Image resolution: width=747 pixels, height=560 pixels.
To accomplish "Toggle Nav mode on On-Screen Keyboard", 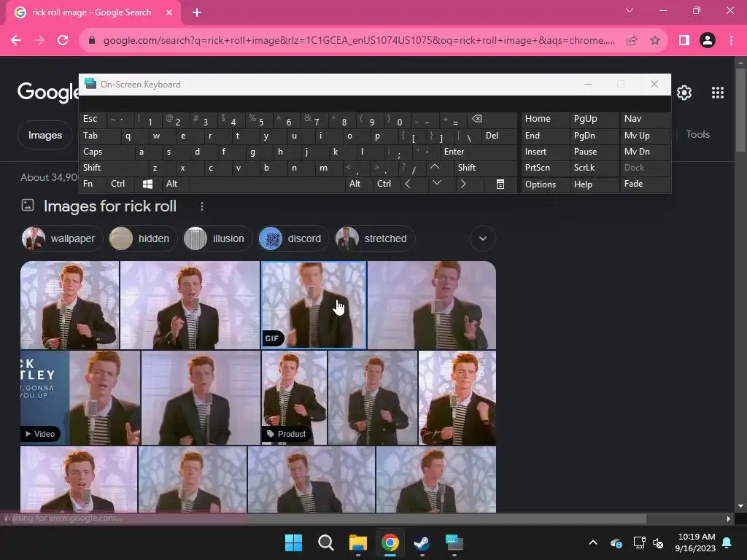I will (645, 119).
